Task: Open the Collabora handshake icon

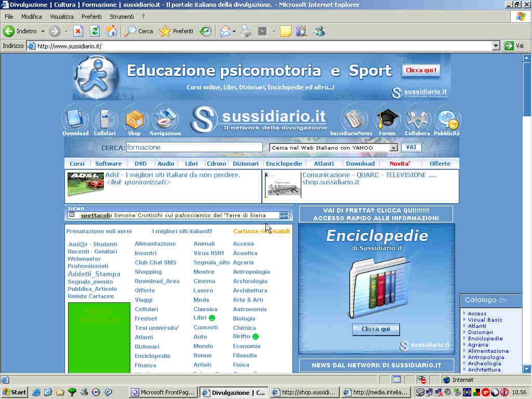Action: click(x=417, y=120)
